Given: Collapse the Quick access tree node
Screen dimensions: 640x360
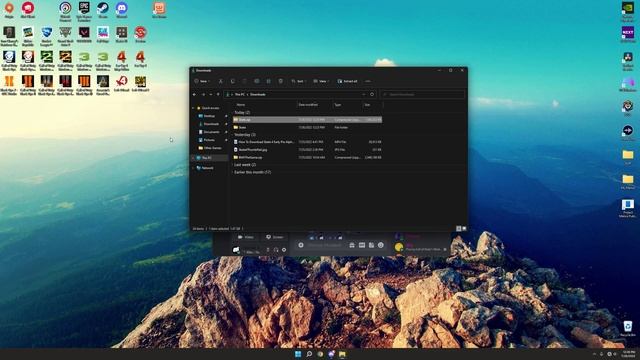Looking at the screenshot, I should [x=193, y=108].
